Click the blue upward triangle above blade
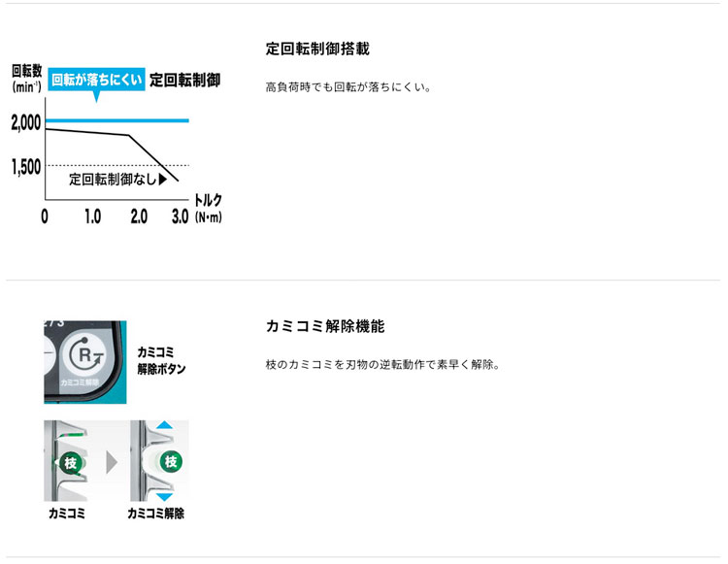The height and width of the screenshot is (564, 728). (x=164, y=425)
